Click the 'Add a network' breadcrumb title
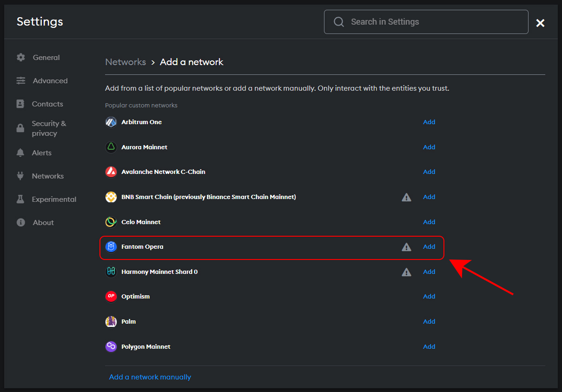Image resolution: width=562 pixels, height=392 pixels. click(x=192, y=62)
